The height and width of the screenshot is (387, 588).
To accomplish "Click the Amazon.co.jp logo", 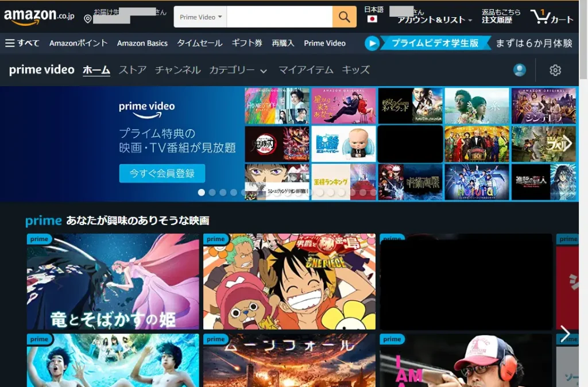I will tap(39, 16).
